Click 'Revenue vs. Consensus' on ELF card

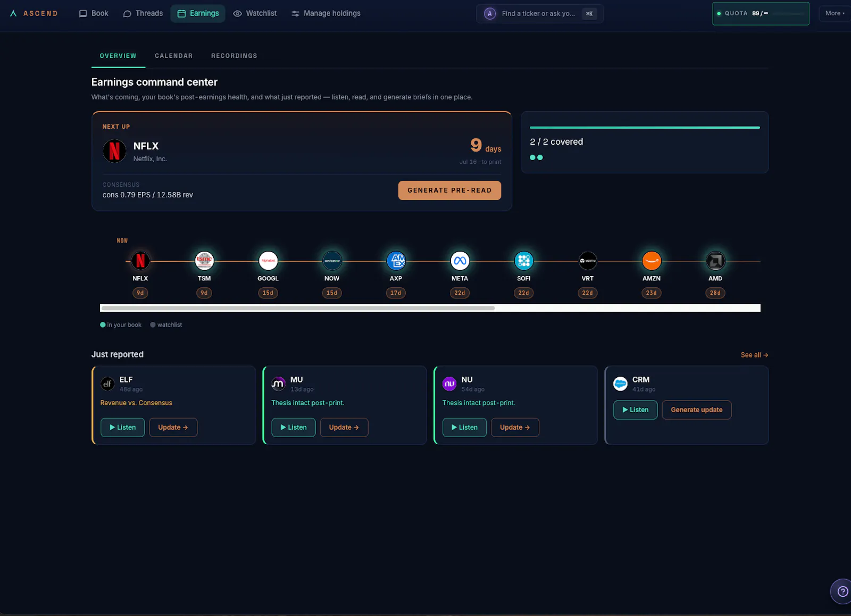tap(136, 403)
